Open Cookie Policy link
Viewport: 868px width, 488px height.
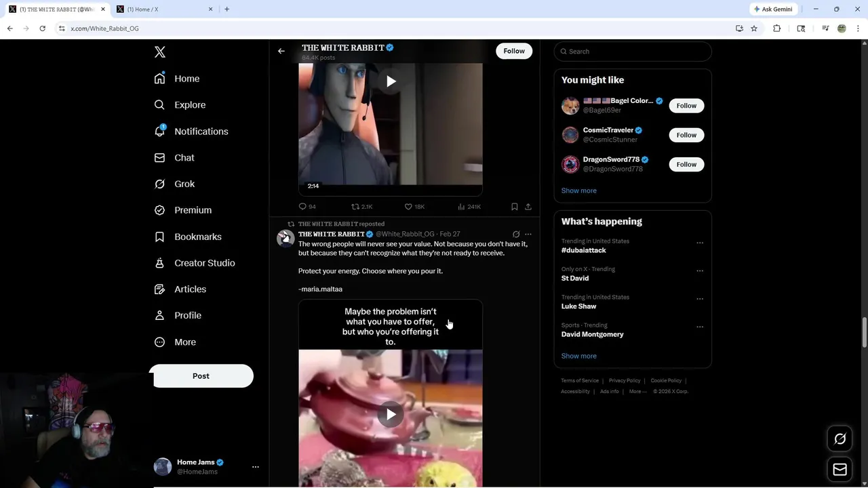pos(666,381)
